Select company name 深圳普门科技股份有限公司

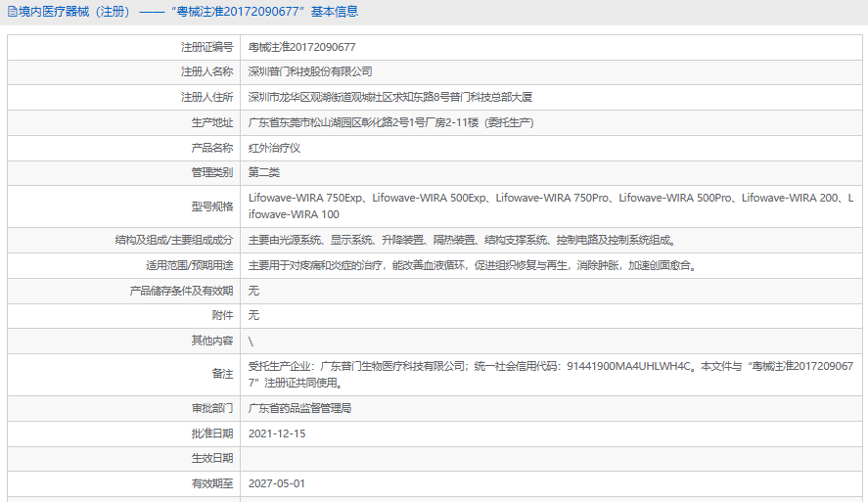point(310,72)
